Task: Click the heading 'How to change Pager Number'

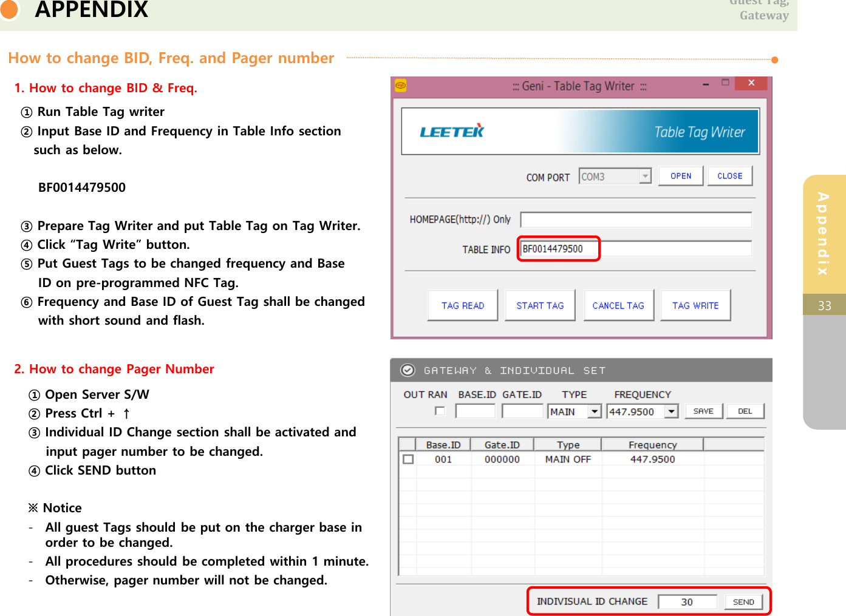Action: coord(121,369)
